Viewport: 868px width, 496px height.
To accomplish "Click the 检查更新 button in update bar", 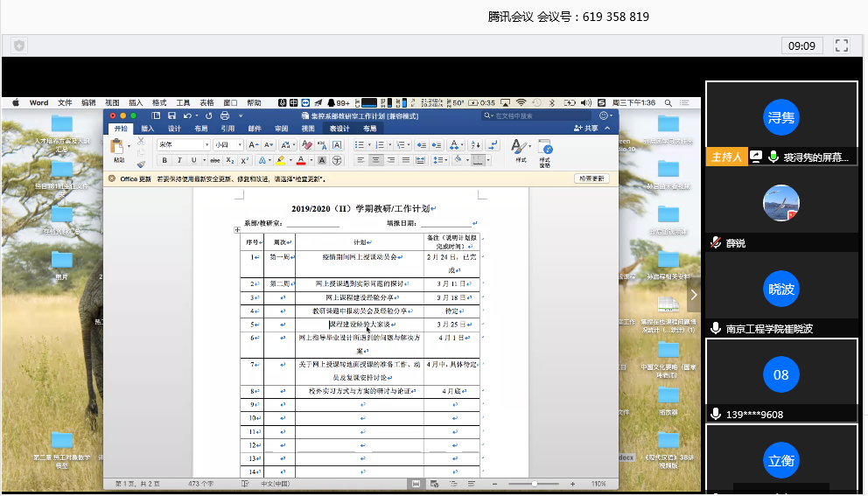I will (x=591, y=178).
